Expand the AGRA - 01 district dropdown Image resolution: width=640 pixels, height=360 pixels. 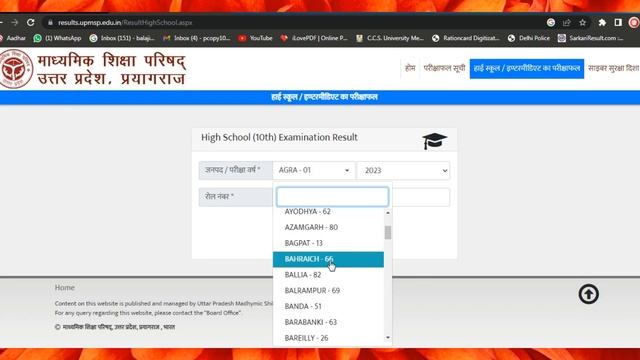coord(313,170)
